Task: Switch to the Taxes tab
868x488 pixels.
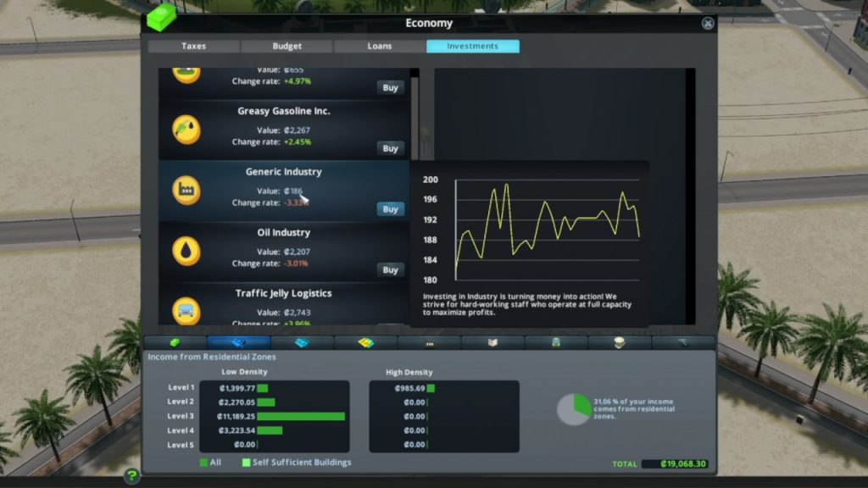Action: (x=194, y=46)
